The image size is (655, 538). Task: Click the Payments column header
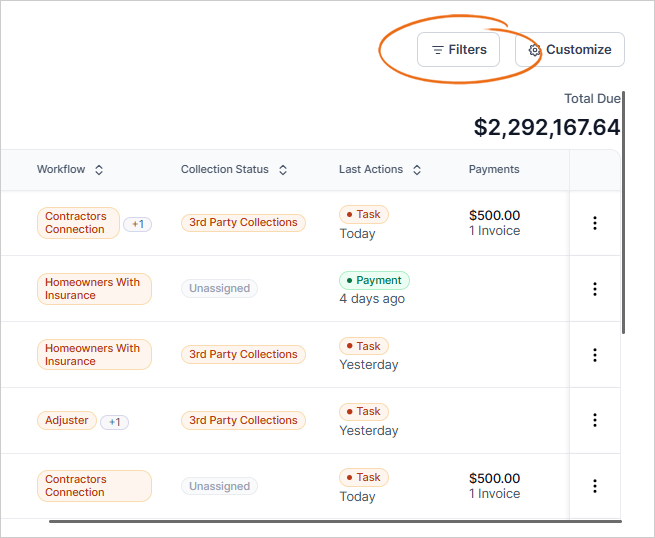[494, 170]
